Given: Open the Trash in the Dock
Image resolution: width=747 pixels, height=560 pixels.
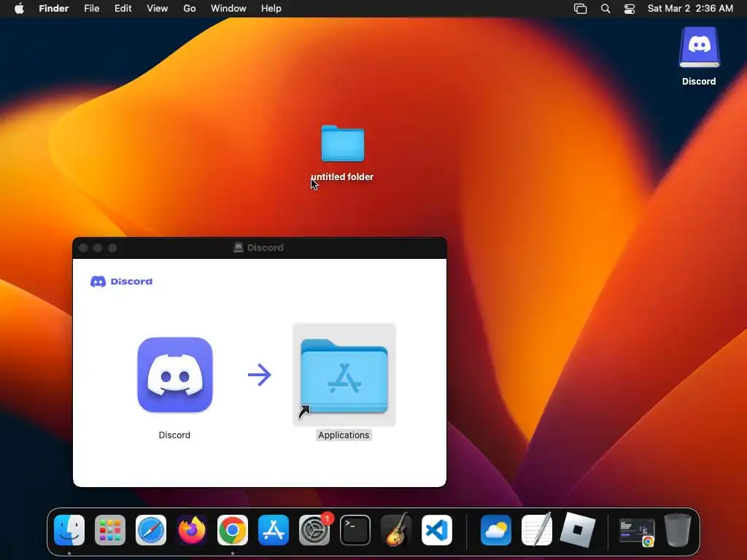Looking at the screenshot, I should [x=678, y=530].
